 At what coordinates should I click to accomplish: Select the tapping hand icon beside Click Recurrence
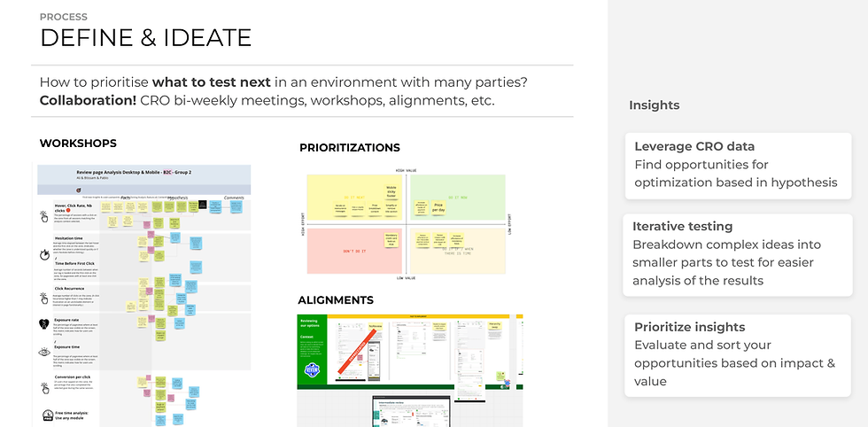44,298
